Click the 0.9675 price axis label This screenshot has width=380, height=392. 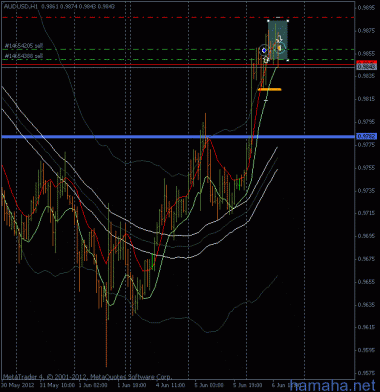pyautogui.click(x=365, y=258)
